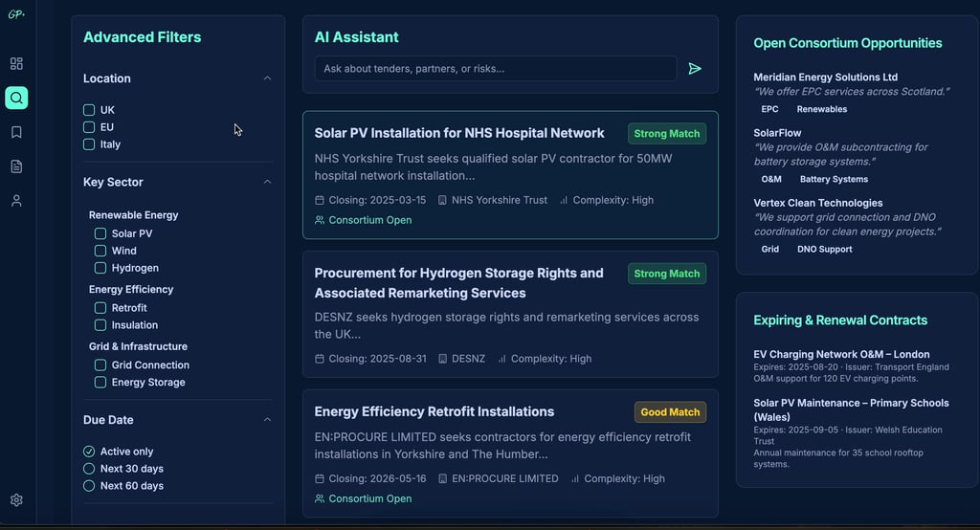Collapse the Location filter section
The image size is (980, 530).
tap(267, 78)
